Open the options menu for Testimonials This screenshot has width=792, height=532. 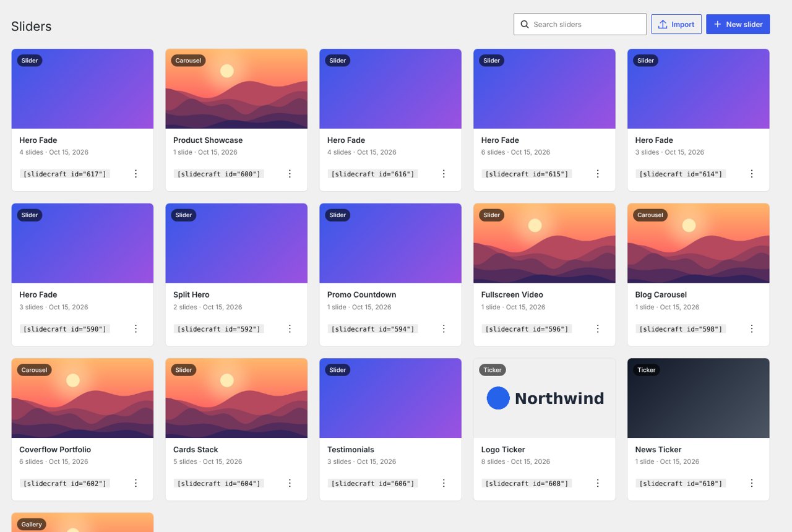tap(444, 483)
